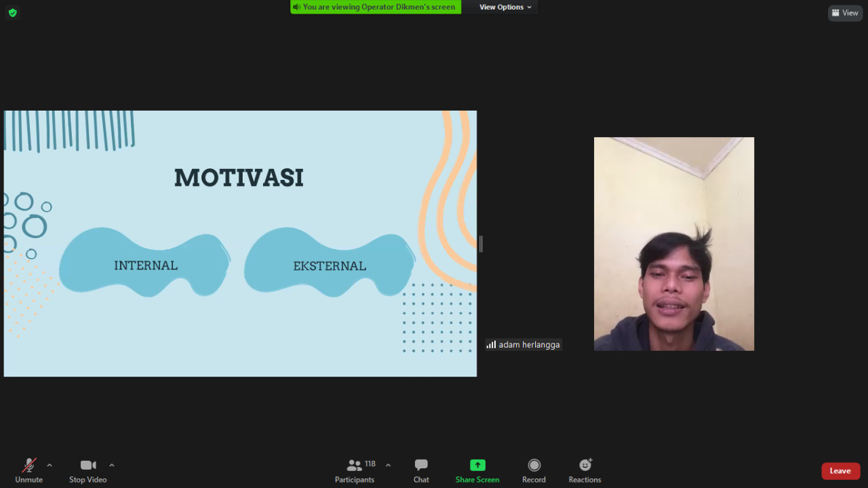Click the INTERNAL shape on the slide

point(145,263)
